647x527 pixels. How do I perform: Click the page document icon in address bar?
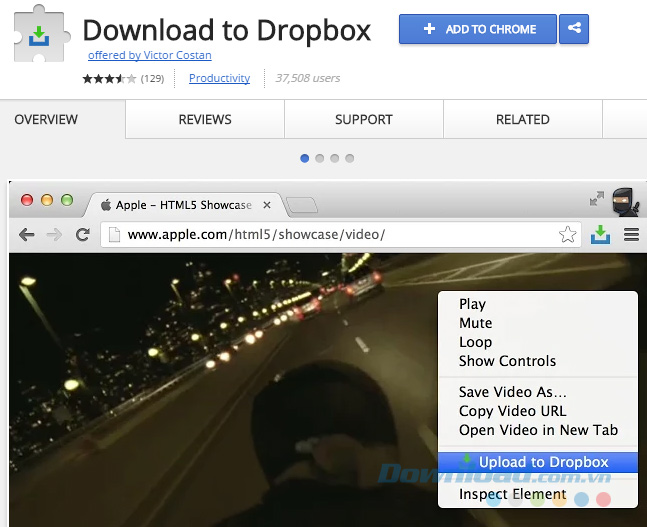[114, 235]
